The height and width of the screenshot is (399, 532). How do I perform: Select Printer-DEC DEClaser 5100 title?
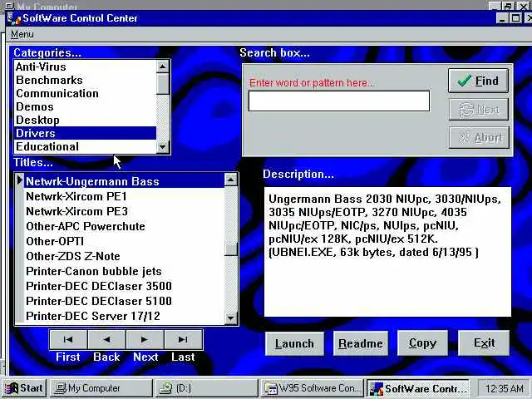pyautogui.click(x=125, y=301)
